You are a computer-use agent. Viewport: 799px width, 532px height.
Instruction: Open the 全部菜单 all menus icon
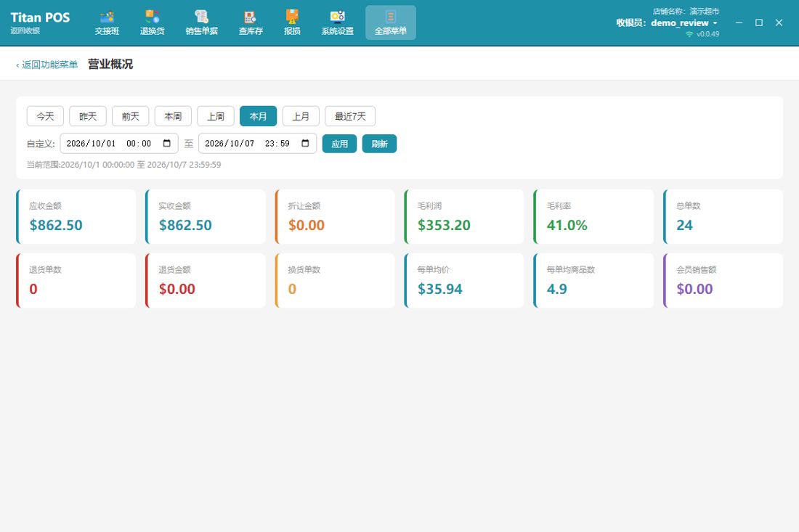tap(391, 23)
